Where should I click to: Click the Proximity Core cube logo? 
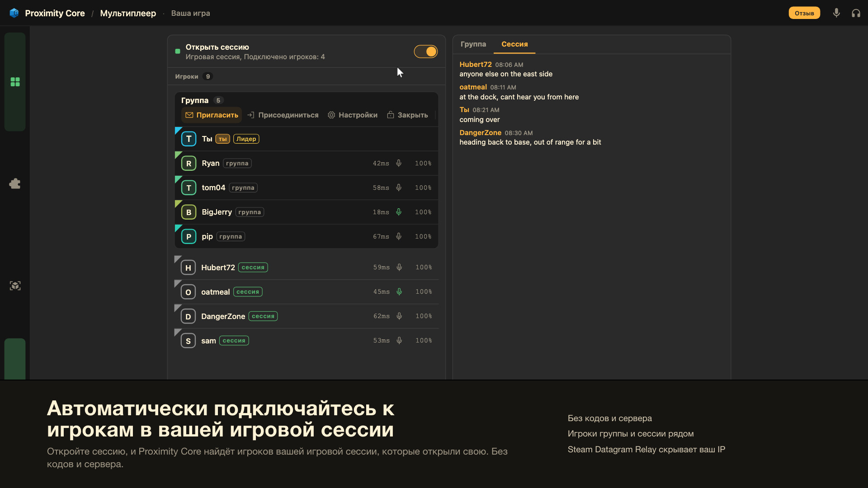14,13
